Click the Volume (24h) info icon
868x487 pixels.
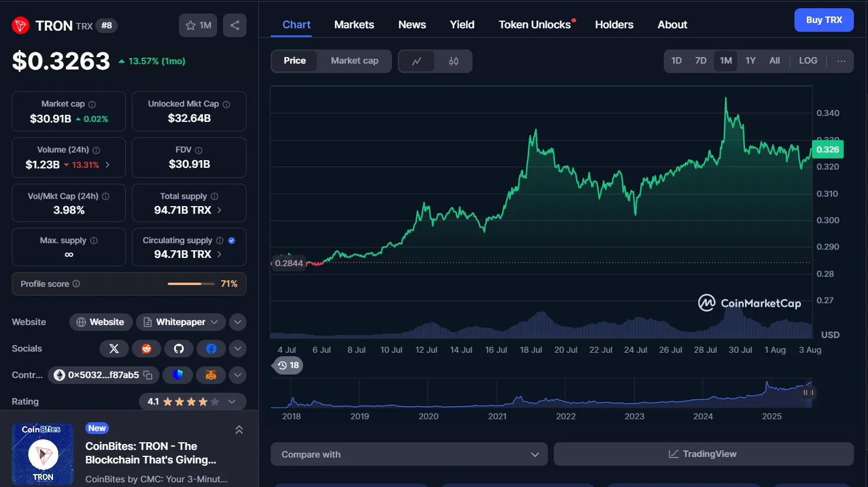(97, 150)
